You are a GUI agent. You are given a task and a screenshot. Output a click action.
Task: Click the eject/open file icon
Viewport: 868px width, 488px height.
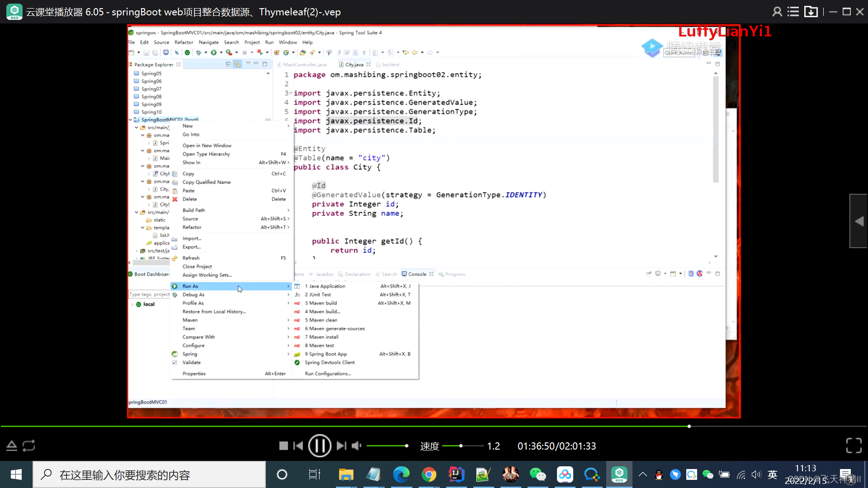pyautogui.click(x=12, y=446)
